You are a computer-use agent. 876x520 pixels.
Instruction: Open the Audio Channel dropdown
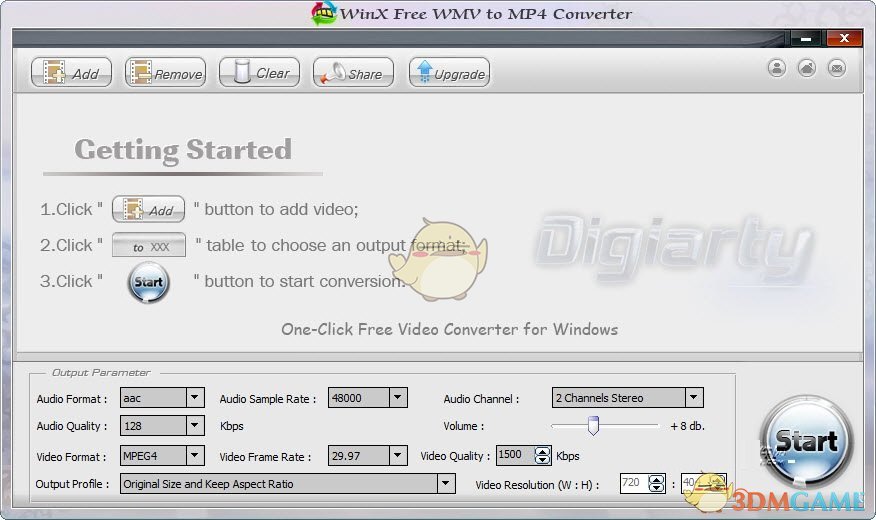693,398
